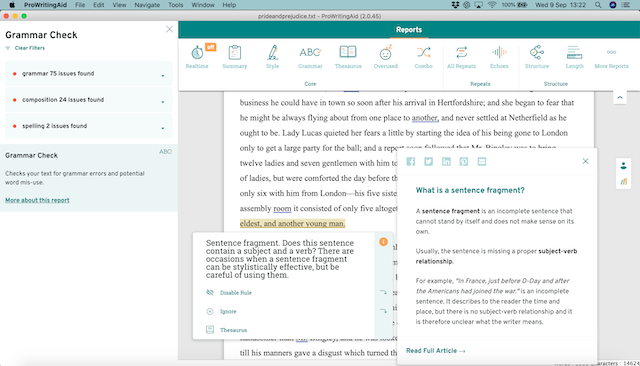This screenshot has height=366, width=640.
Task: Open the Help menu
Action: (x=229, y=5)
